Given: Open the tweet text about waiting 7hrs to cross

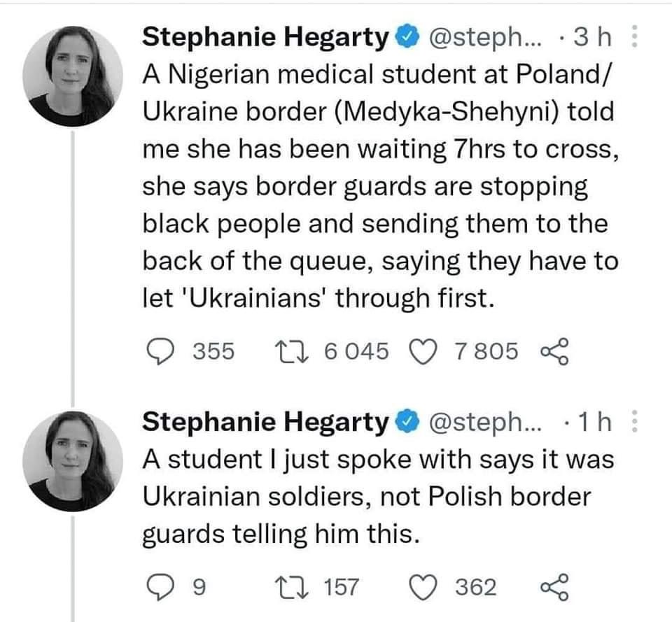Looking at the screenshot, I should click(381, 186).
